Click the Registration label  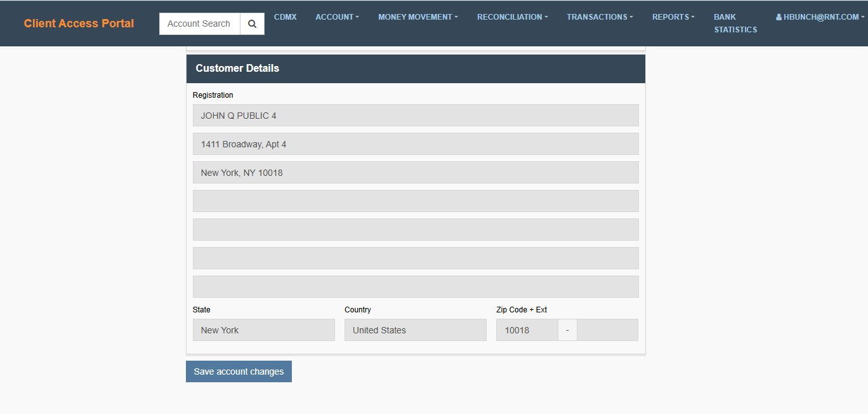[213, 95]
